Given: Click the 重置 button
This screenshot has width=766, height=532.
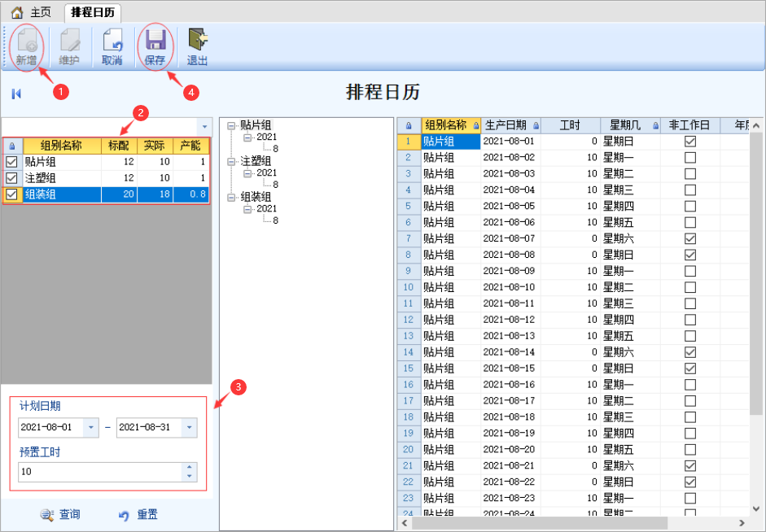Looking at the screenshot, I should coord(138,515).
